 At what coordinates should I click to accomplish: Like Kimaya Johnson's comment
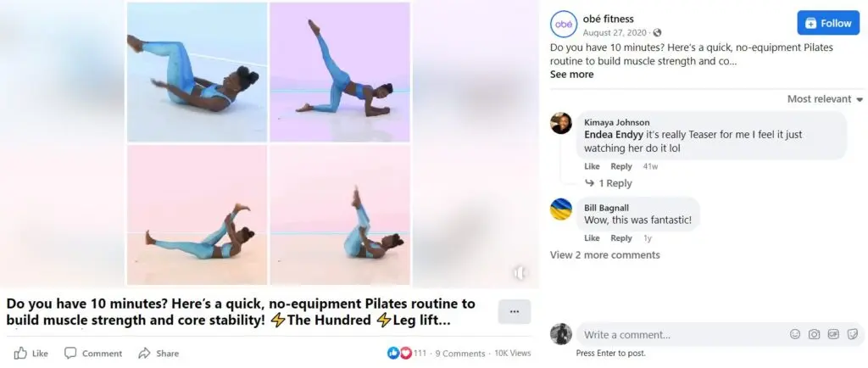[x=592, y=166]
